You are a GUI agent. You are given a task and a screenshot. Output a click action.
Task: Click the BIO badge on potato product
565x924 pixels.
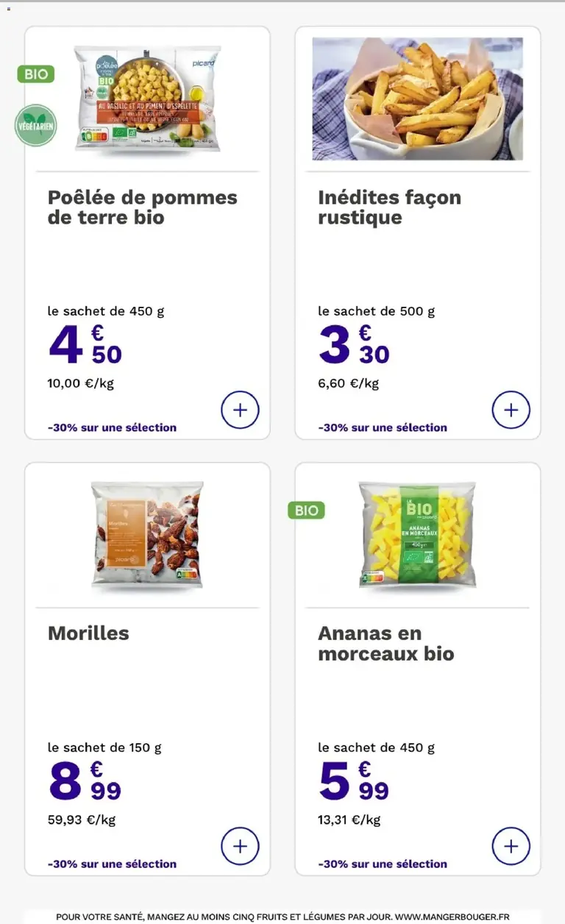[36, 74]
